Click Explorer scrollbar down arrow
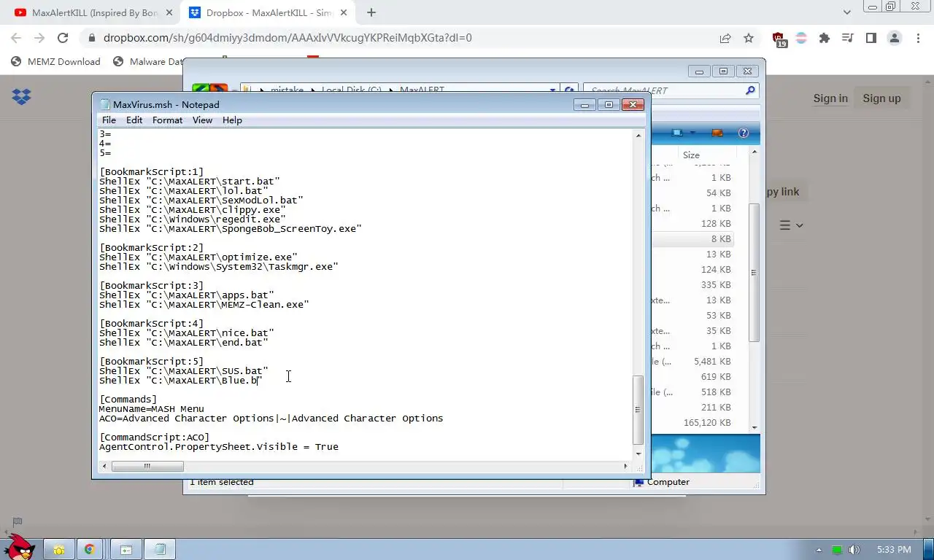This screenshot has width=934, height=560. click(754, 427)
